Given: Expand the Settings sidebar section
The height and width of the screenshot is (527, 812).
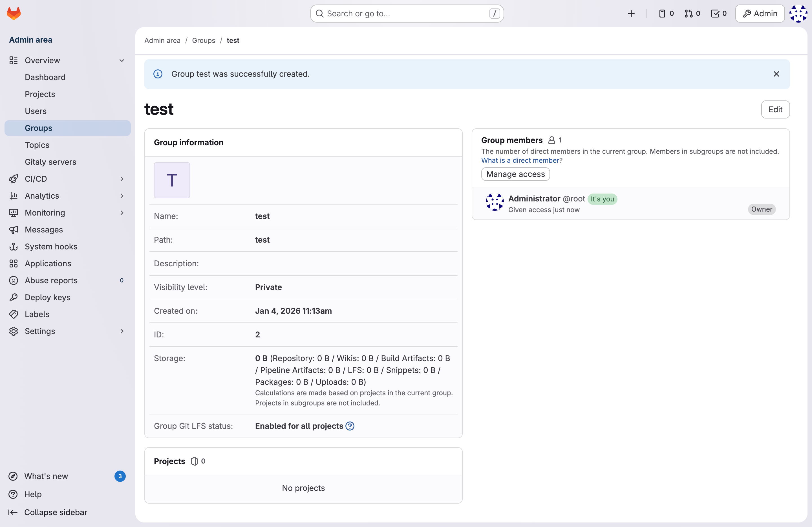Looking at the screenshot, I should [122, 331].
